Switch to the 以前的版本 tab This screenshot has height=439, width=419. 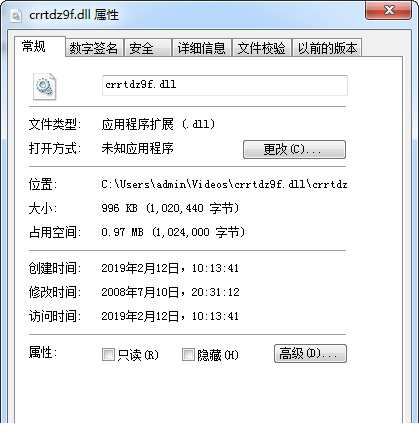click(x=327, y=48)
